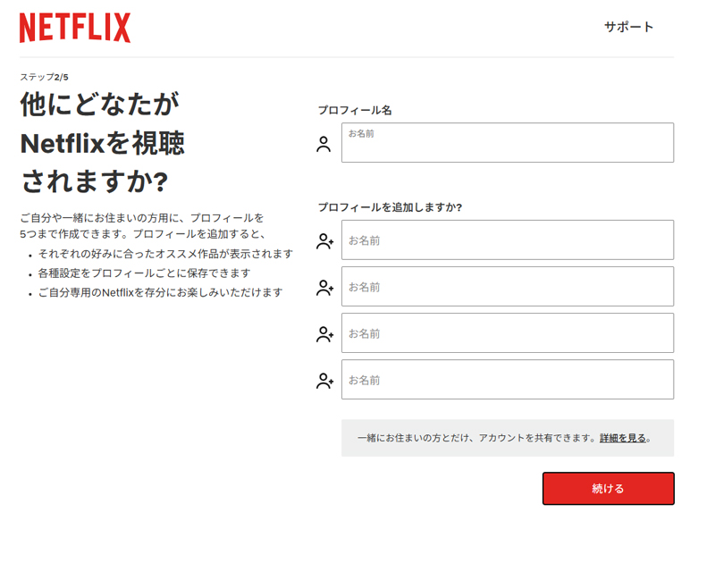Click the person icon beside プロフィール名 field

[324, 144]
